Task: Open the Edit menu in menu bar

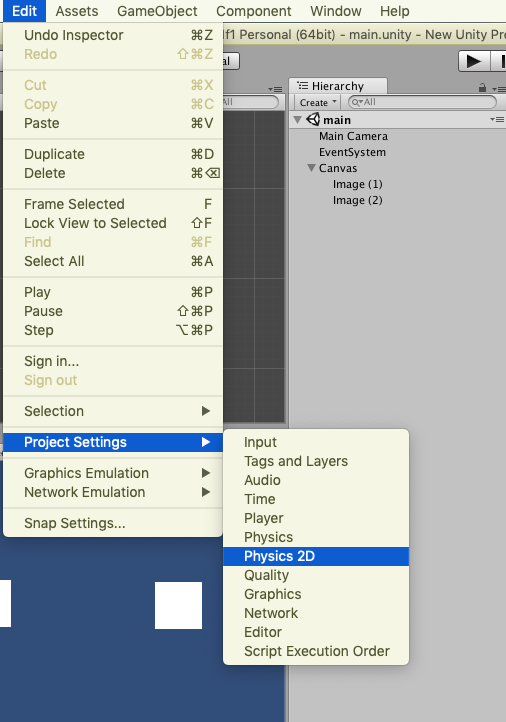Action: [x=24, y=11]
